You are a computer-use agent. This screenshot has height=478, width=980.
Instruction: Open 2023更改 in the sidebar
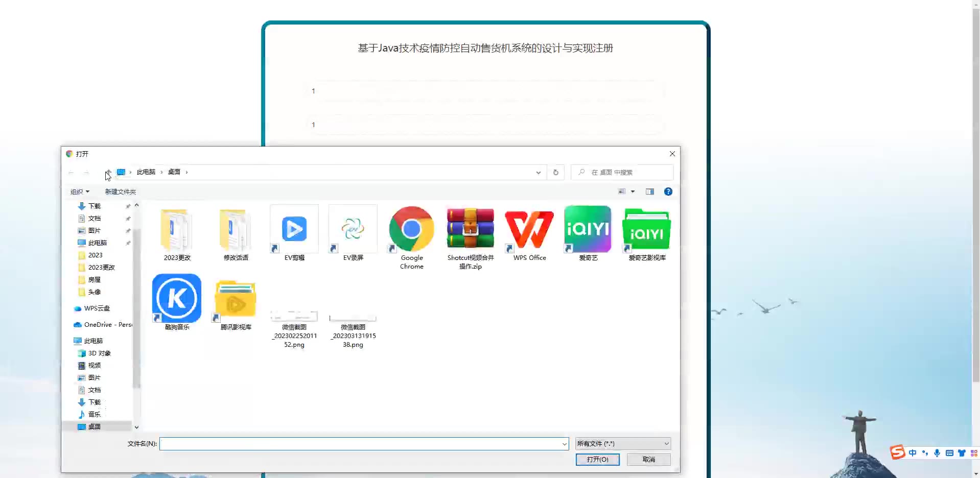point(101,268)
